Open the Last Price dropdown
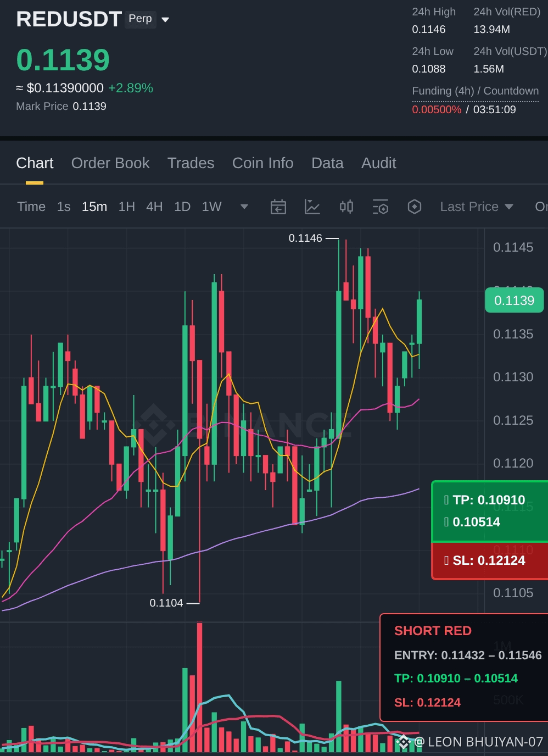The width and height of the screenshot is (548, 756). [x=477, y=207]
